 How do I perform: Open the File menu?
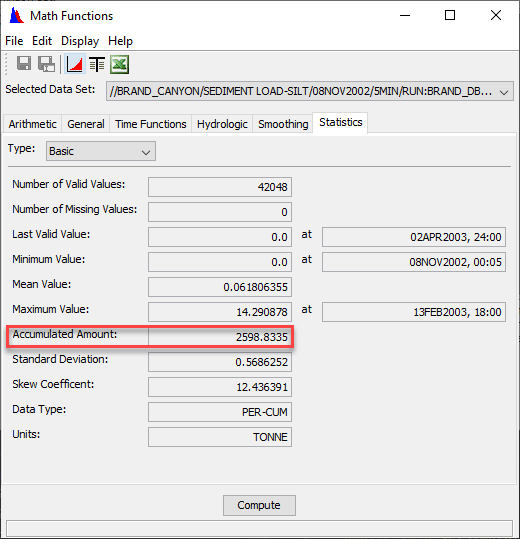pyautogui.click(x=14, y=41)
